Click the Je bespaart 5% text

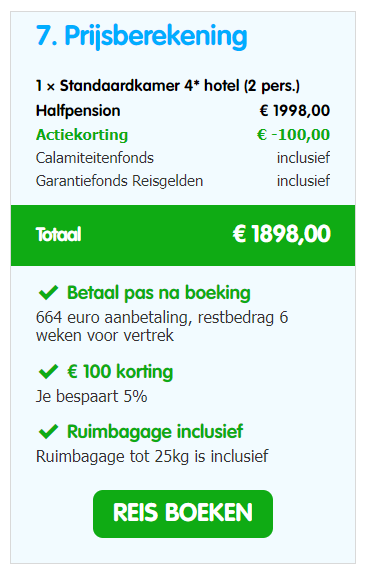coord(92,396)
